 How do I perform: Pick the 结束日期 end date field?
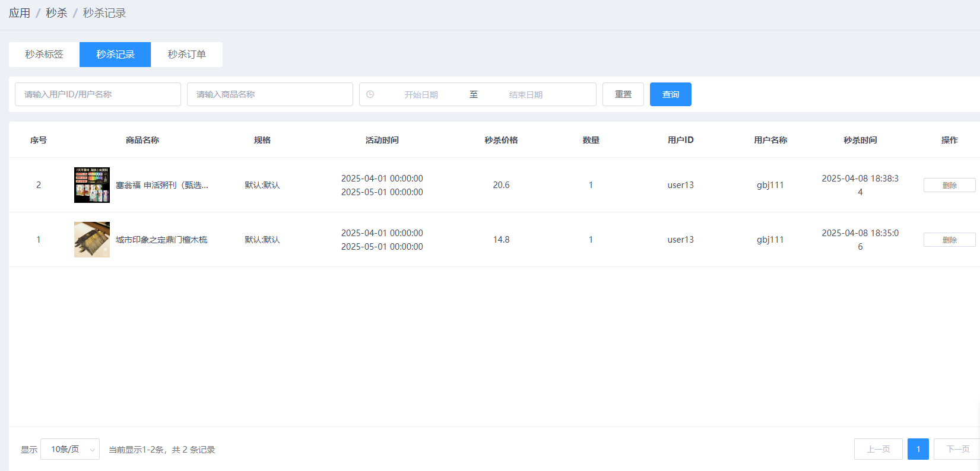click(x=525, y=94)
